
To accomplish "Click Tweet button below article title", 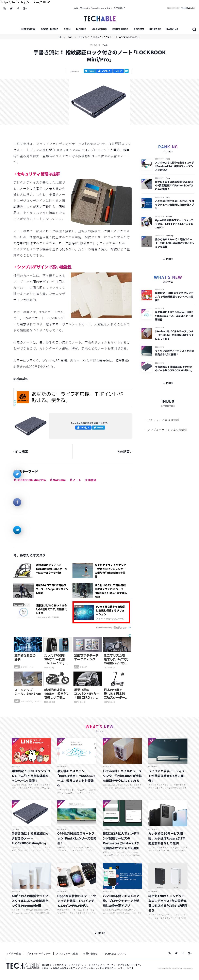I will pyautogui.click(x=90, y=71).
